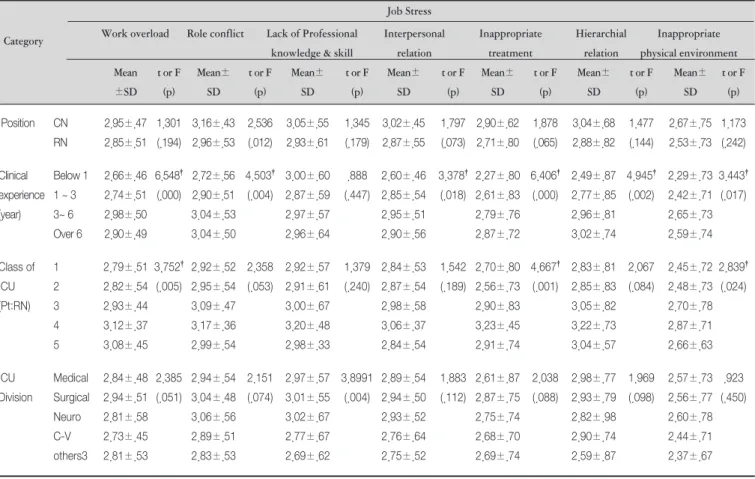Select others3 physical environment value "2.37±.67"

coord(690,456)
